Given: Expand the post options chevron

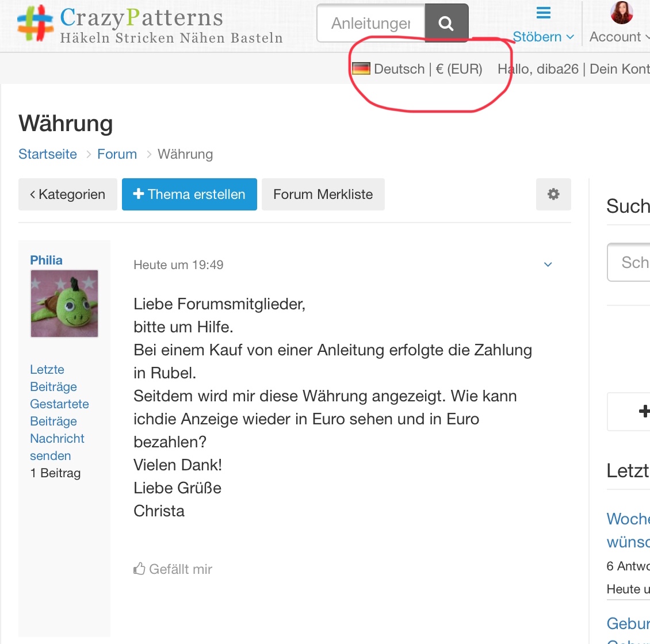Looking at the screenshot, I should (548, 264).
